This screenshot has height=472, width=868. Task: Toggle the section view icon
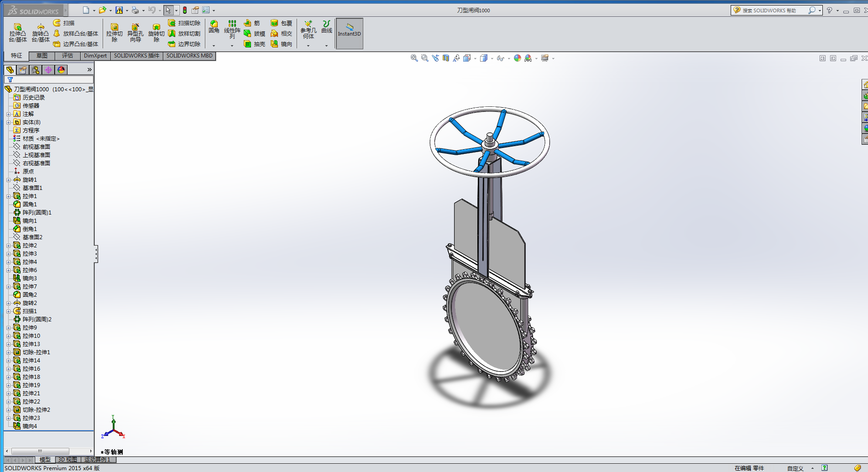tap(446, 58)
